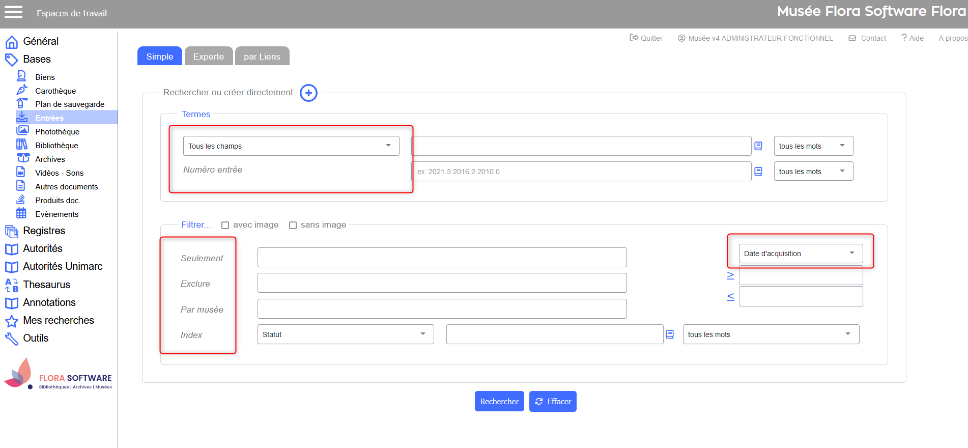
Task: Open the Tous les champs dropdown
Action: pyautogui.click(x=291, y=146)
